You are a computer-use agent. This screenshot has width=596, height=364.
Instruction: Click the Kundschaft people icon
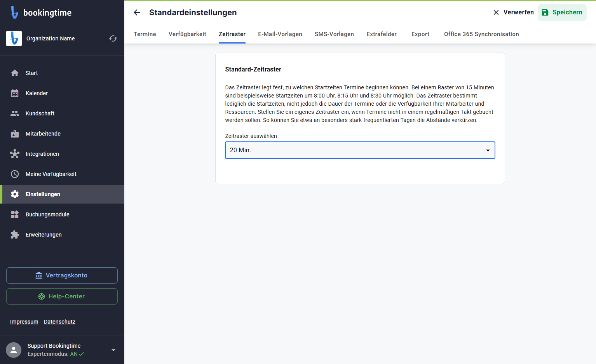[x=15, y=113]
